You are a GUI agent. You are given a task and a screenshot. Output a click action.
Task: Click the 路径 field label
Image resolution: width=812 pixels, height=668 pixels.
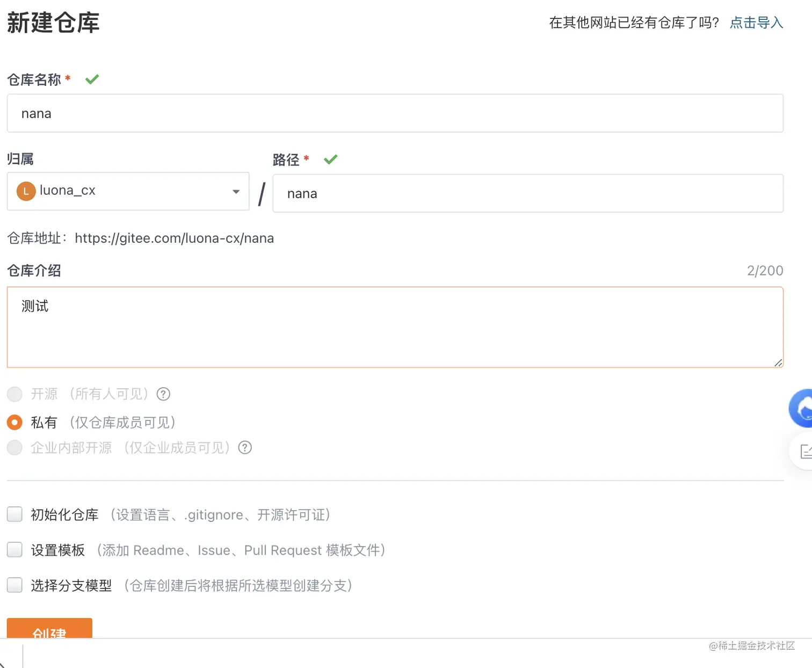click(286, 159)
